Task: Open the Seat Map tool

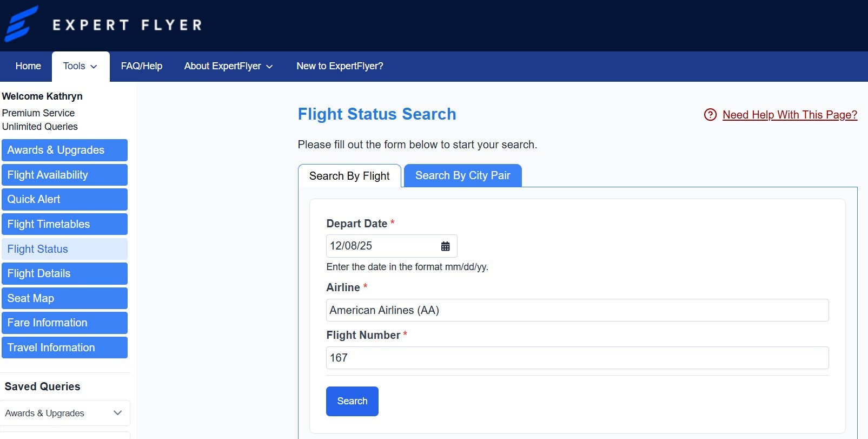Action: [64, 298]
